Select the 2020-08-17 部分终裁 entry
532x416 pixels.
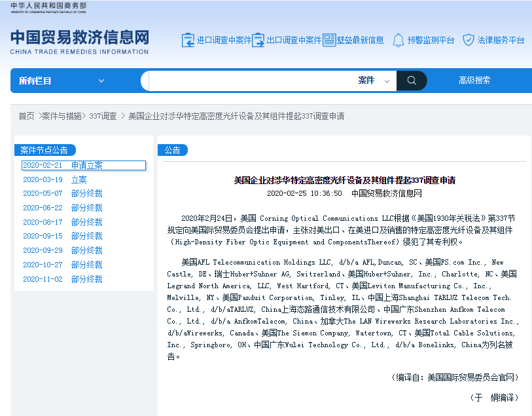(63, 222)
